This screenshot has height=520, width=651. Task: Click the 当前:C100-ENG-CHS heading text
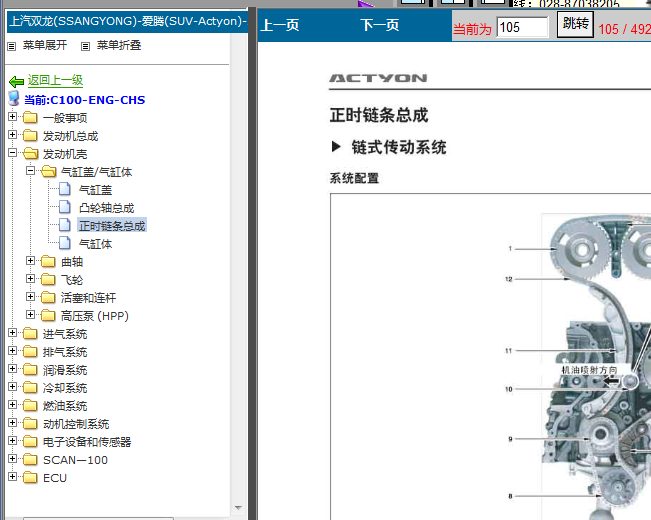[85, 100]
